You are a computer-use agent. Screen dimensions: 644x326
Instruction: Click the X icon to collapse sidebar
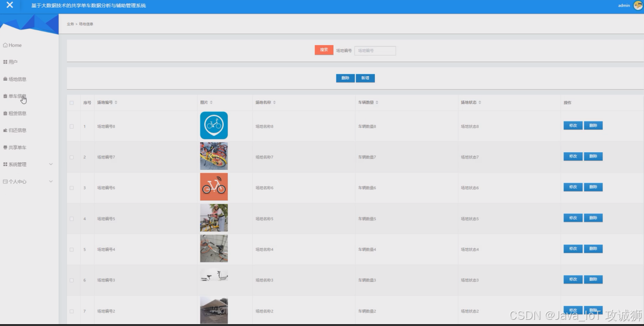pyautogui.click(x=10, y=5)
